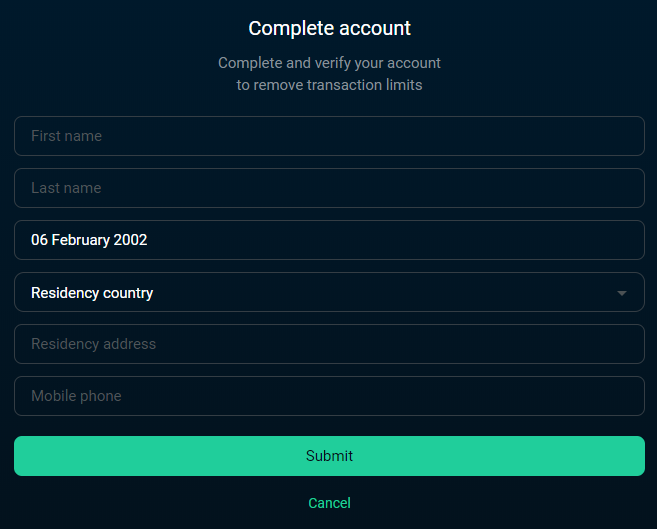Click the 'Residency address' placeholder text
657x529 pixels.
pos(93,344)
